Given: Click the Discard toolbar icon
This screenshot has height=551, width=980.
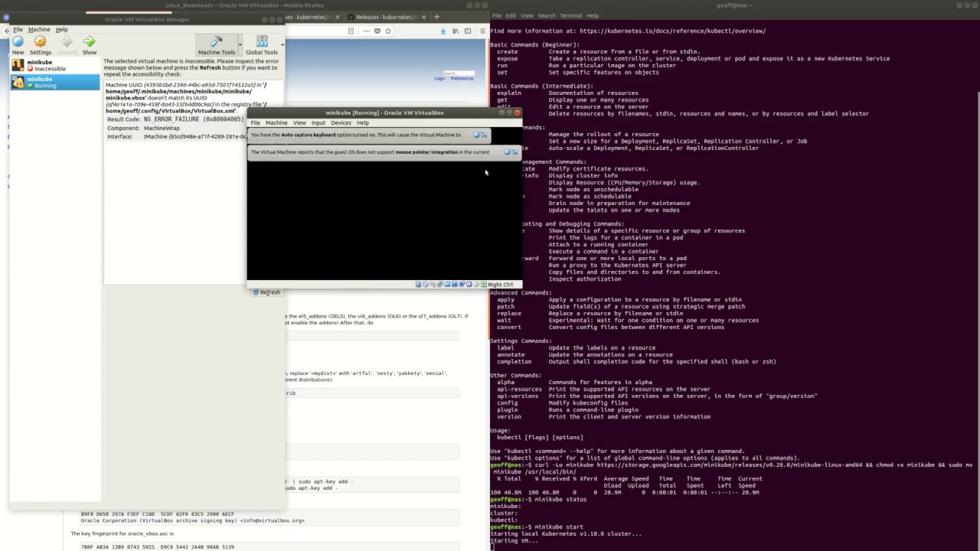Looking at the screenshot, I should tap(67, 45).
